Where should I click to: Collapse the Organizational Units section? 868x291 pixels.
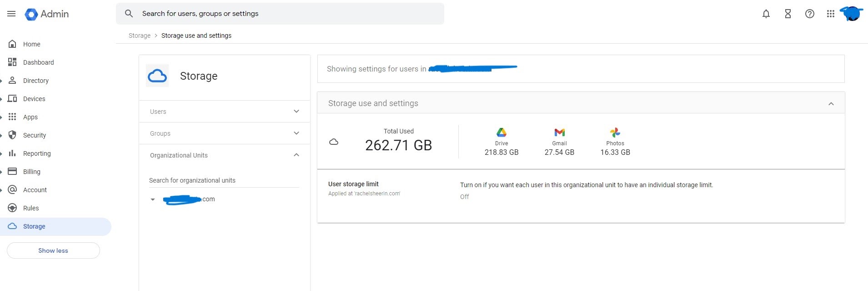coord(296,155)
